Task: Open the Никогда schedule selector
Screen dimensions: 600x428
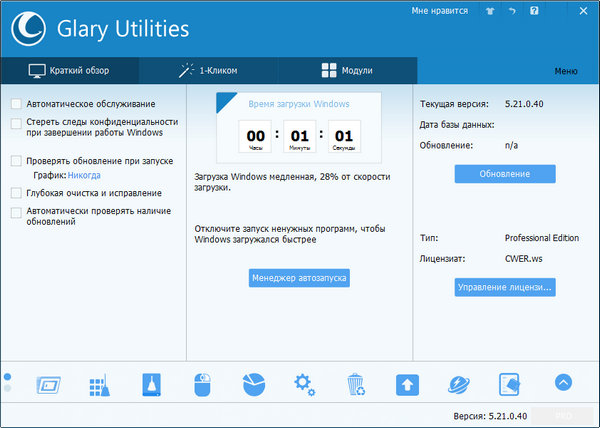Action: tap(84, 175)
